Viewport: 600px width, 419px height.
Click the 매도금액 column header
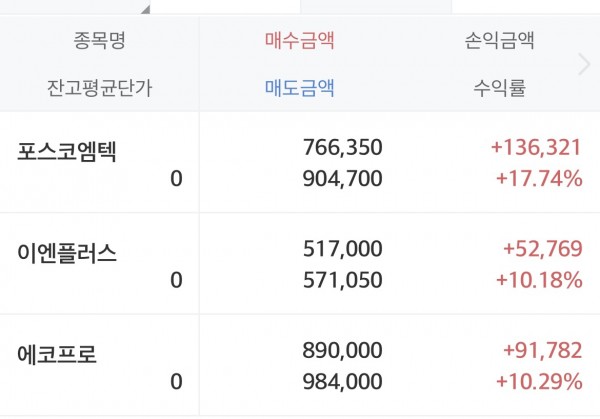299,88
